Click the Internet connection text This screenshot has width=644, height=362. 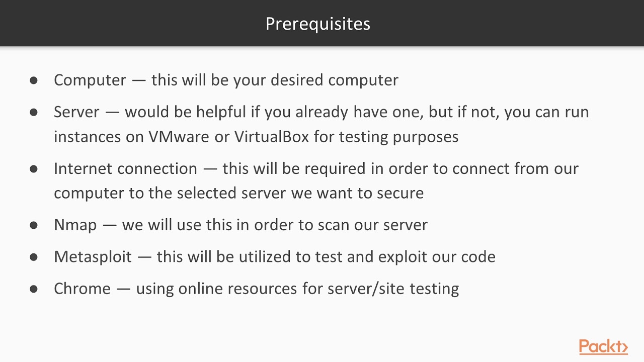[x=125, y=168]
